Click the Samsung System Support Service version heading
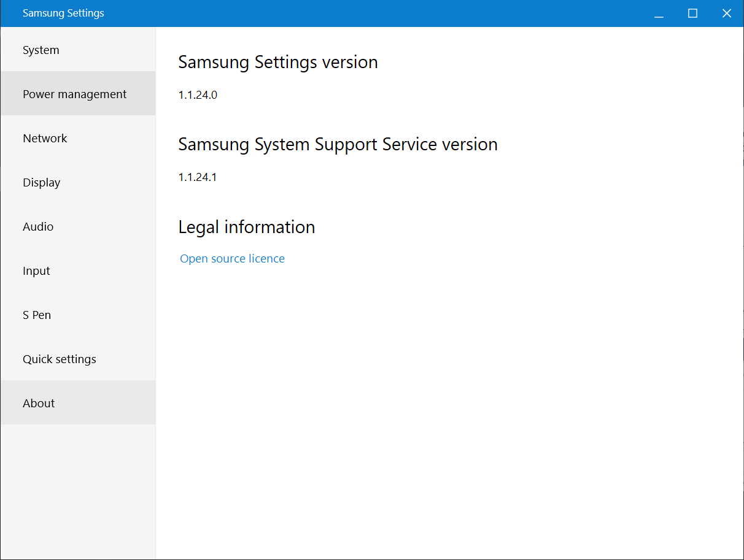744x560 pixels. click(338, 145)
